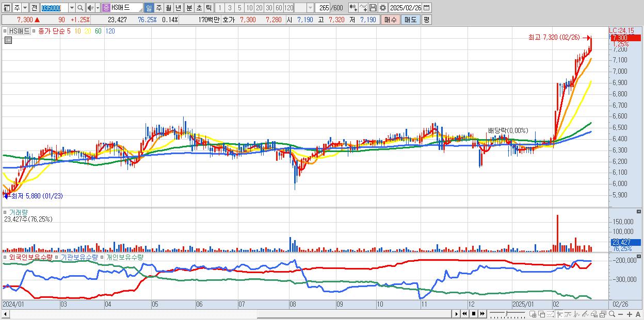Click the stop replay button
The height and width of the screenshot is (320, 644).
tap(473, 314)
